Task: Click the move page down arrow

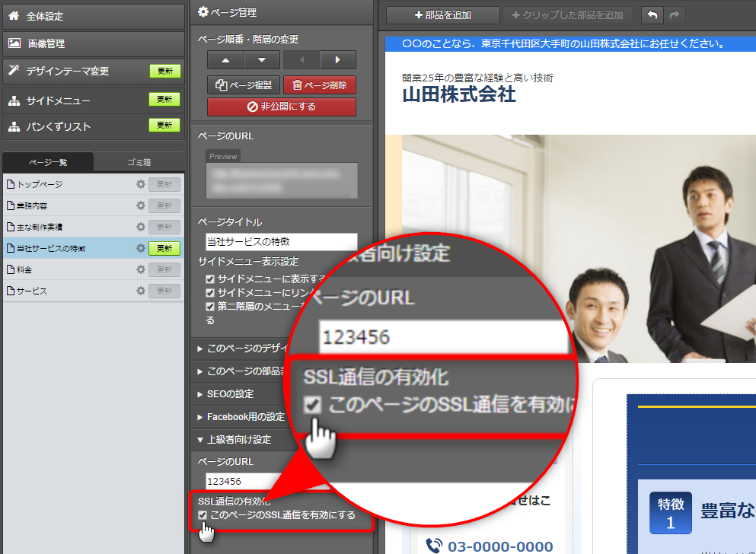Action: [262, 60]
